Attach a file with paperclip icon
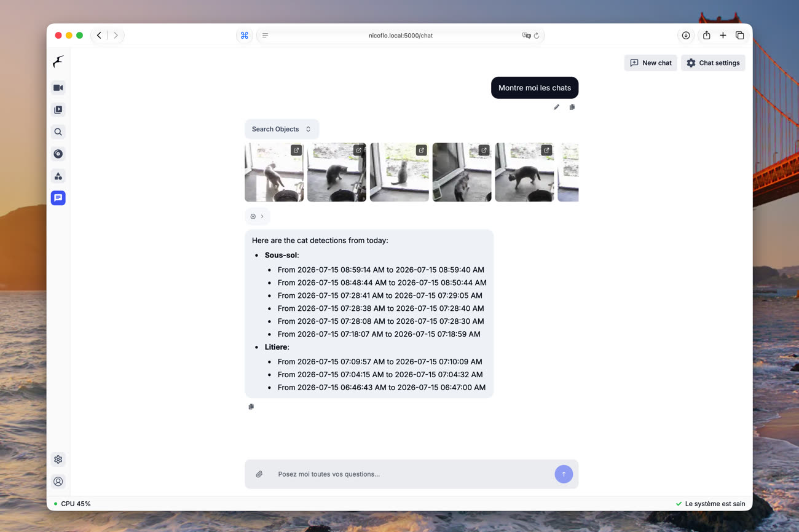This screenshot has width=799, height=532. coord(259,474)
